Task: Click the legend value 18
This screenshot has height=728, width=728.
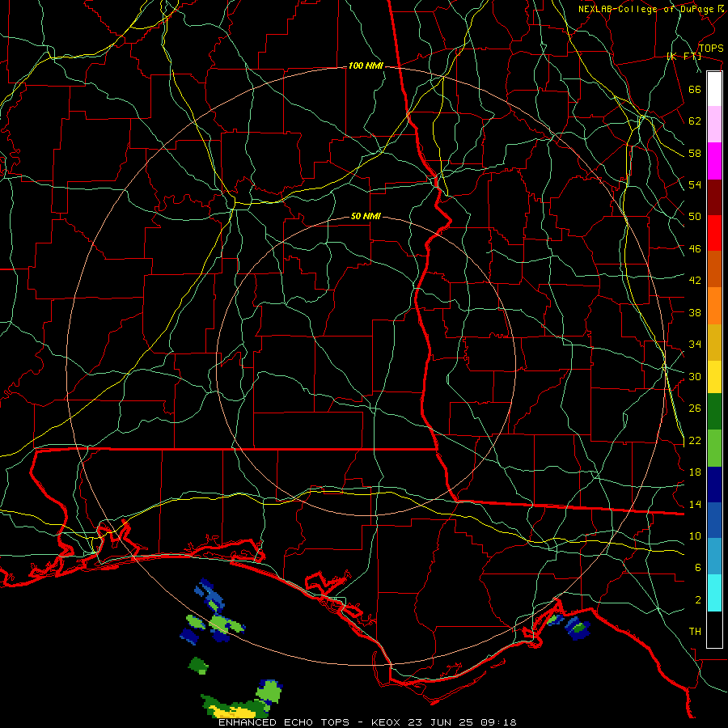Action: [695, 472]
